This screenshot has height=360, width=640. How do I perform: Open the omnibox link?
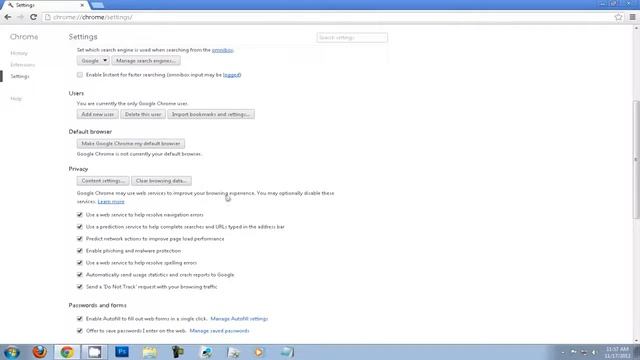pos(222,50)
